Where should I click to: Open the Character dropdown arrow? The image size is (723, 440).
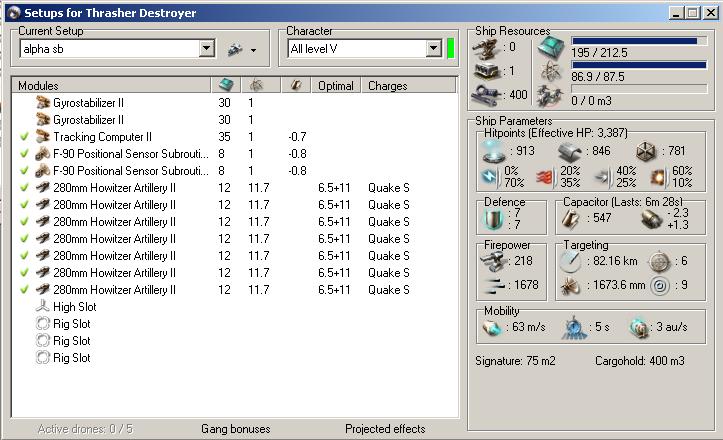pyautogui.click(x=433, y=48)
